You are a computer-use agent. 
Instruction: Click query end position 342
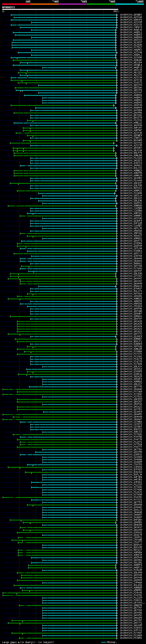click(115, 11)
